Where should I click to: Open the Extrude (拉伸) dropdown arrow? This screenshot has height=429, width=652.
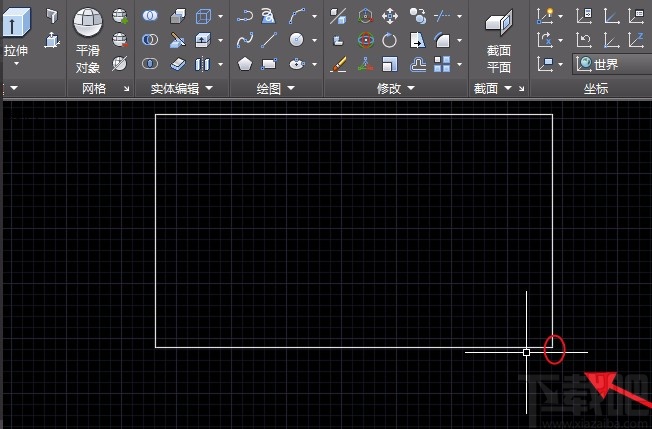pyautogui.click(x=17, y=62)
